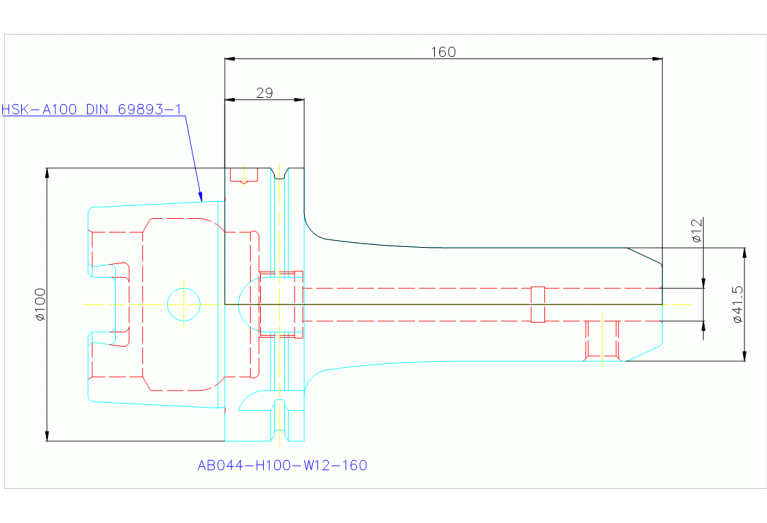The image size is (767, 523).
Task: Click the right arrowhead of the 160 dimension
Action: (658, 59)
